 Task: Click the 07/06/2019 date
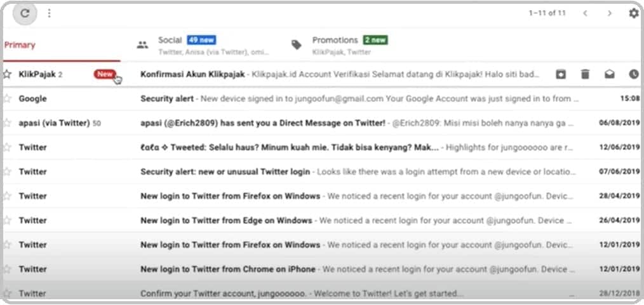[x=619, y=172]
